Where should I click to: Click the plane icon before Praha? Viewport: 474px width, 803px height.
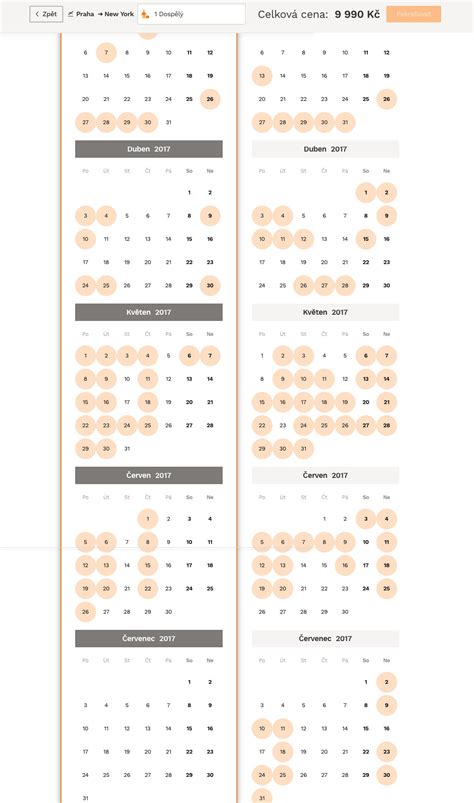[x=71, y=14]
